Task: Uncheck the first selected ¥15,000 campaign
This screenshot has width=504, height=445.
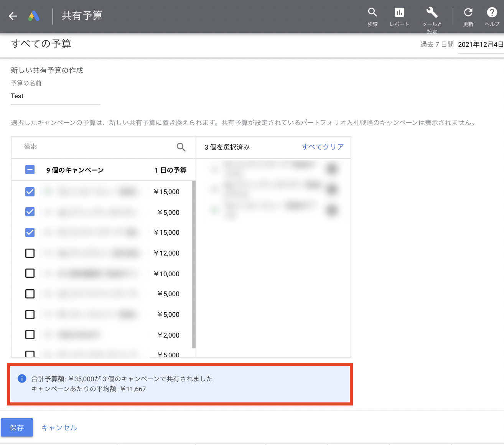Action: coord(30,191)
